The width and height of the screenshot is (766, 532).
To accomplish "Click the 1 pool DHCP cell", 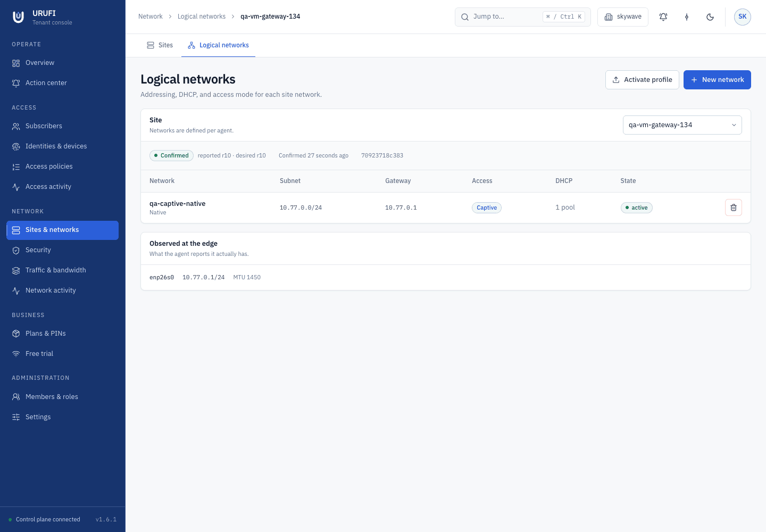I will click(x=565, y=207).
